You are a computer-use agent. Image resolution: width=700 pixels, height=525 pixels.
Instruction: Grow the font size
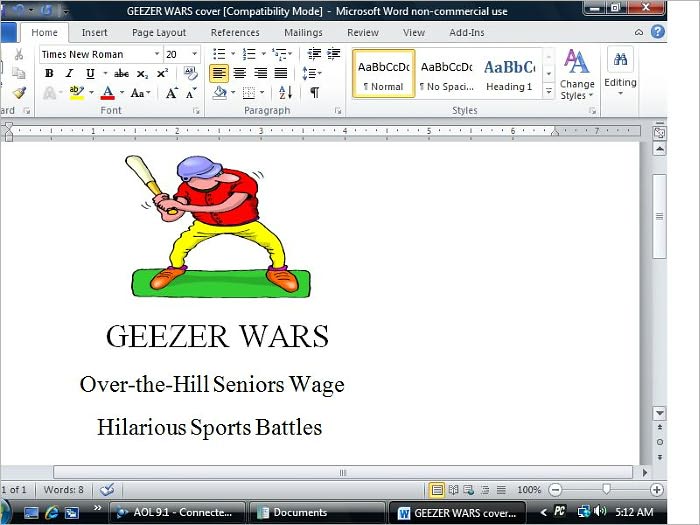point(171,93)
